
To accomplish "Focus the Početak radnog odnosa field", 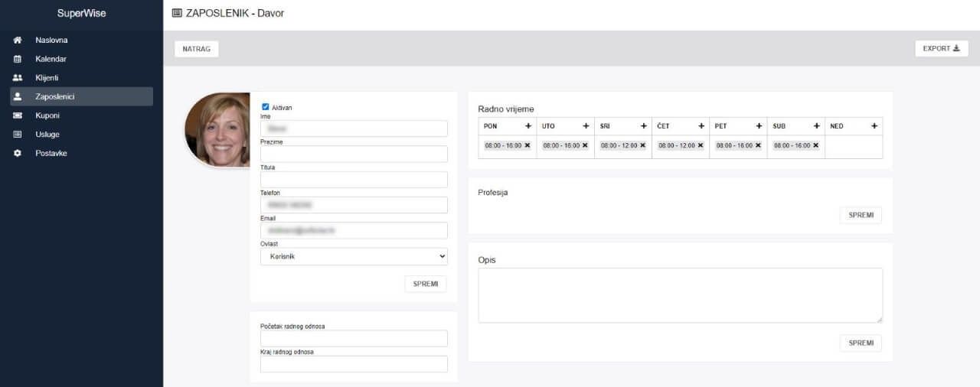I will coord(354,339).
